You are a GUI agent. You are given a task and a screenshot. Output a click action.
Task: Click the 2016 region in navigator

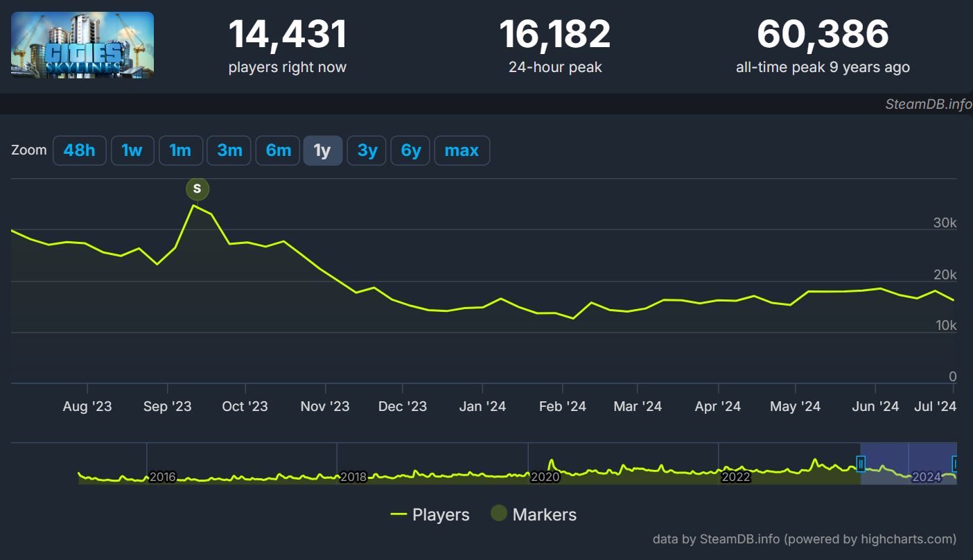pyautogui.click(x=163, y=477)
